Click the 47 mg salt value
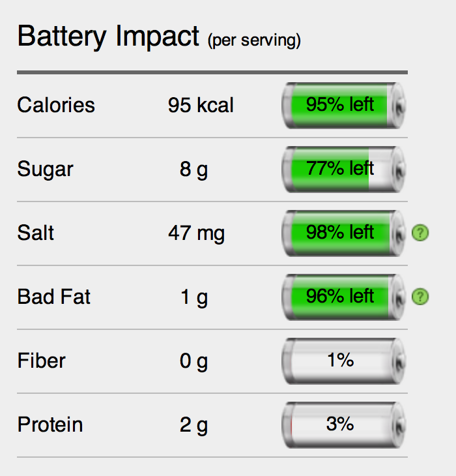Screen dimensions: 456x476 (197, 233)
